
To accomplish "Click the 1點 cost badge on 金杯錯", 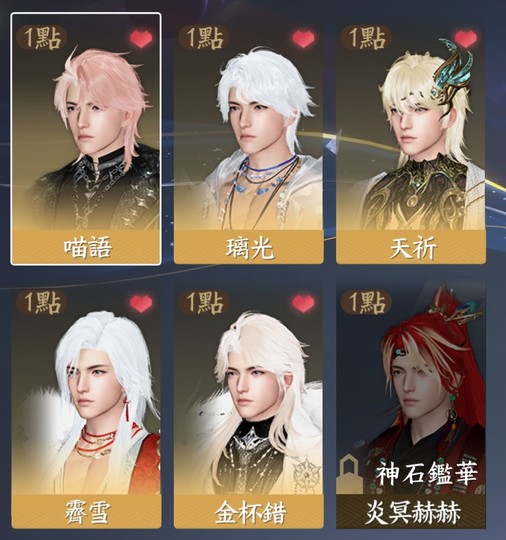I will 204,302.
